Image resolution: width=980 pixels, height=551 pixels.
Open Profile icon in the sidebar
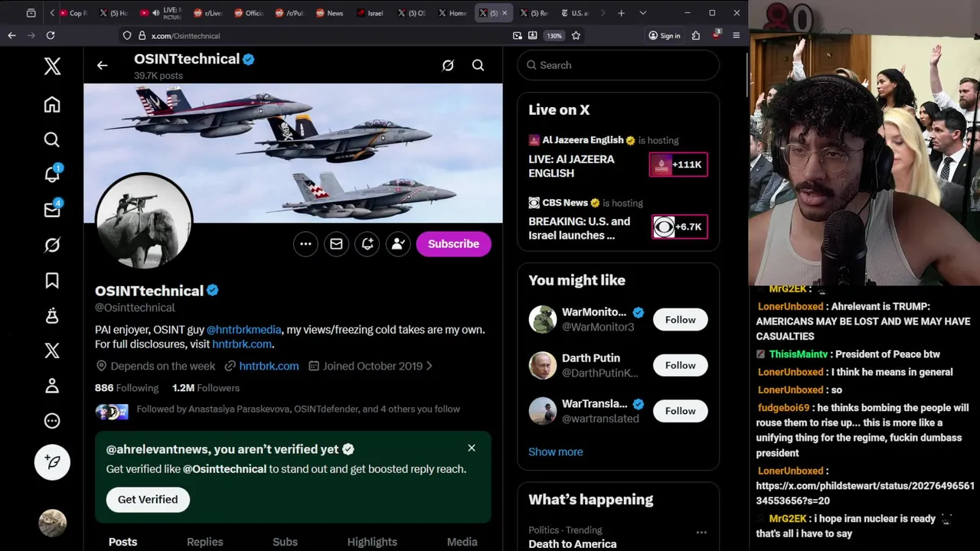52,386
